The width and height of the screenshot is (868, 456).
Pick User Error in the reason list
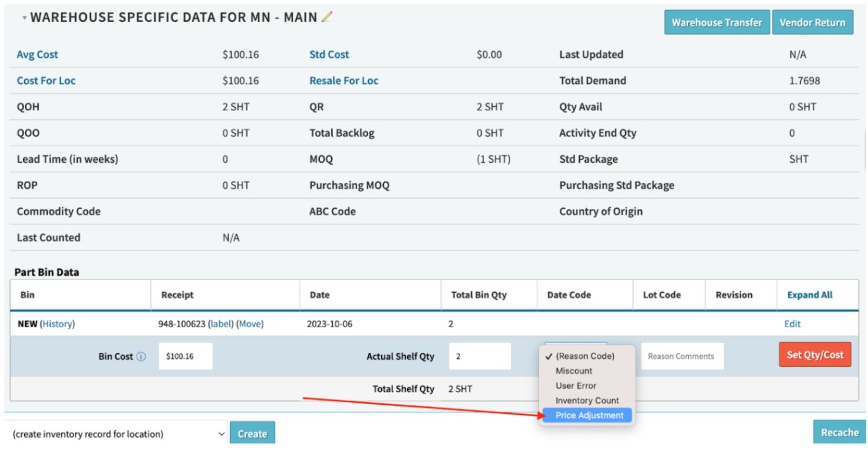coord(576,386)
